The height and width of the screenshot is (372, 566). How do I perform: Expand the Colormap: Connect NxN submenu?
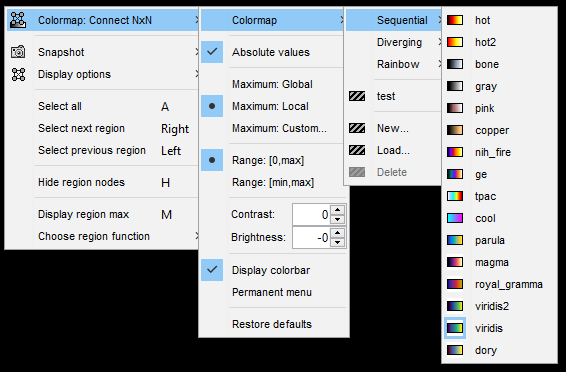[103, 20]
